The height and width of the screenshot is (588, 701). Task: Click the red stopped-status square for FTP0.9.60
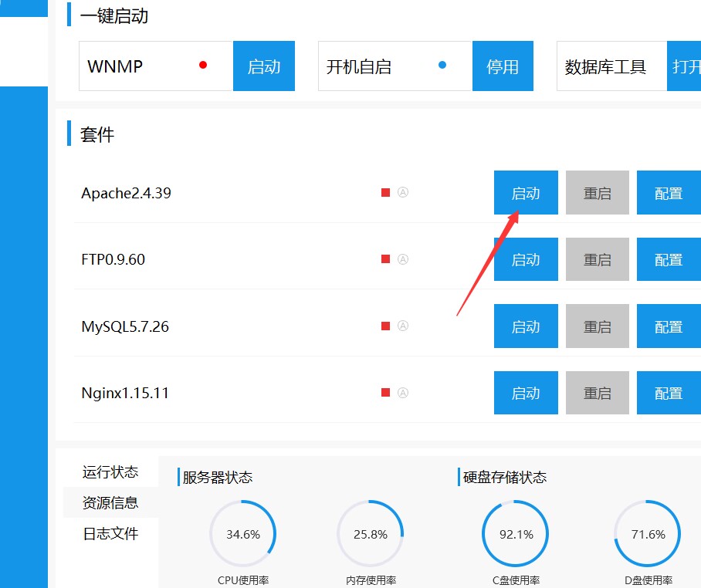(385, 259)
